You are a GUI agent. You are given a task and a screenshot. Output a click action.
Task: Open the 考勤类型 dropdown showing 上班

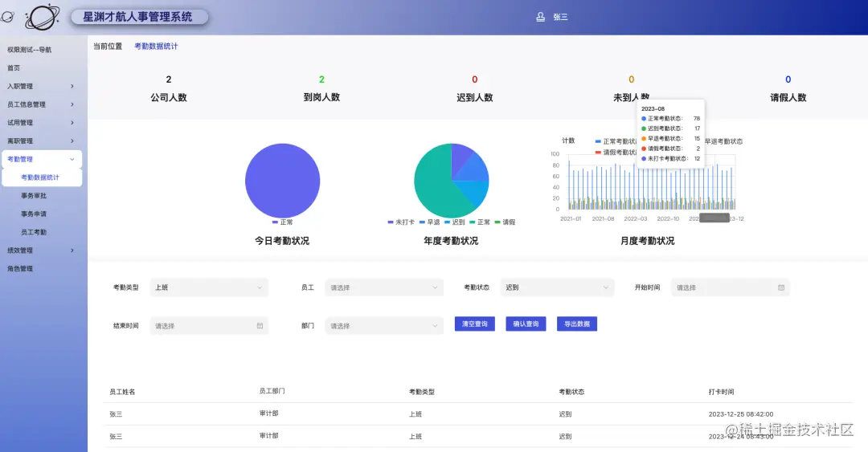click(x=209, y=287)
